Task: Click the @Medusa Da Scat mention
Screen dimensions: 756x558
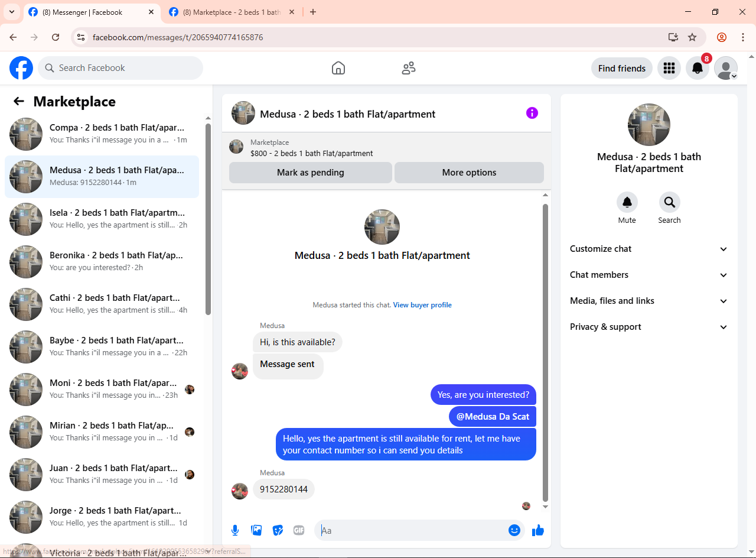Action: click(x=493, y=416)
